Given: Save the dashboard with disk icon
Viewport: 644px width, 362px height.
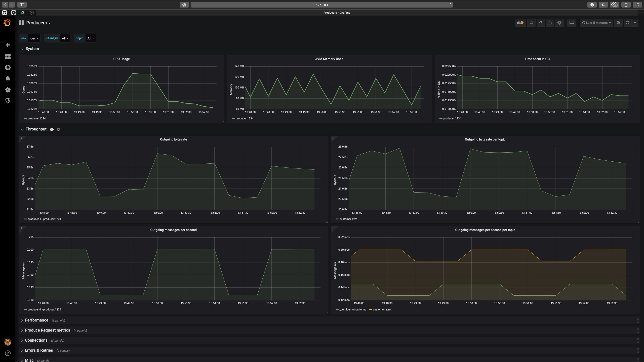Looking at the screenshot, I should (550, 23).
